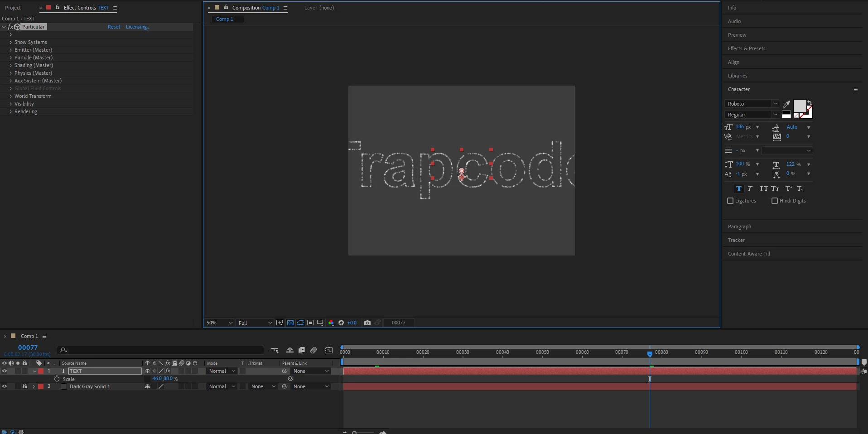Viewport: 868px width, 434px height.
Task: Open the Effects & Presets panel
Action: click(x=747, y=48)
